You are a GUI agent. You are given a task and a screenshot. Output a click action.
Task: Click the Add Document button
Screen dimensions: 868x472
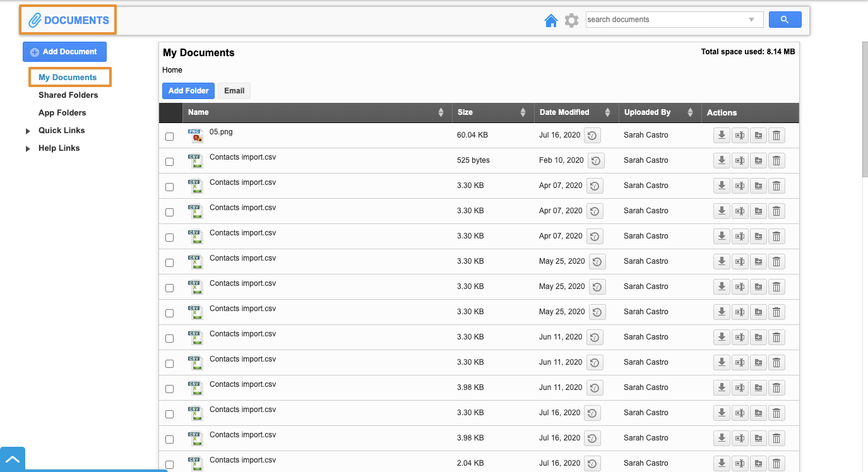coord(64,52)
